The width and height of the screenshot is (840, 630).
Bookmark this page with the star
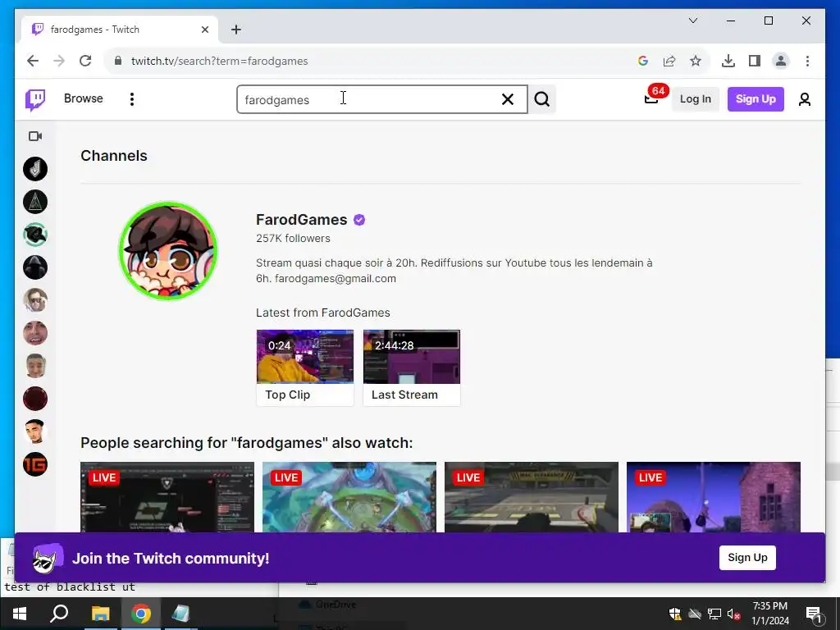click(696, 61)
